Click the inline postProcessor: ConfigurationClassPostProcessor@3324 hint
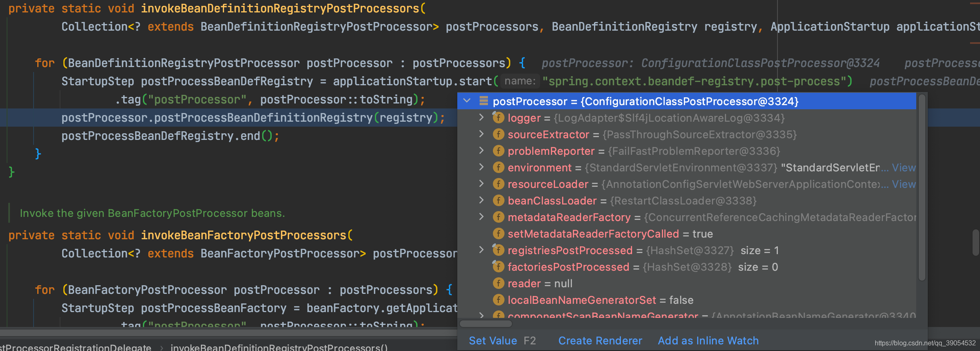The image size is (980, 351). 711,63
